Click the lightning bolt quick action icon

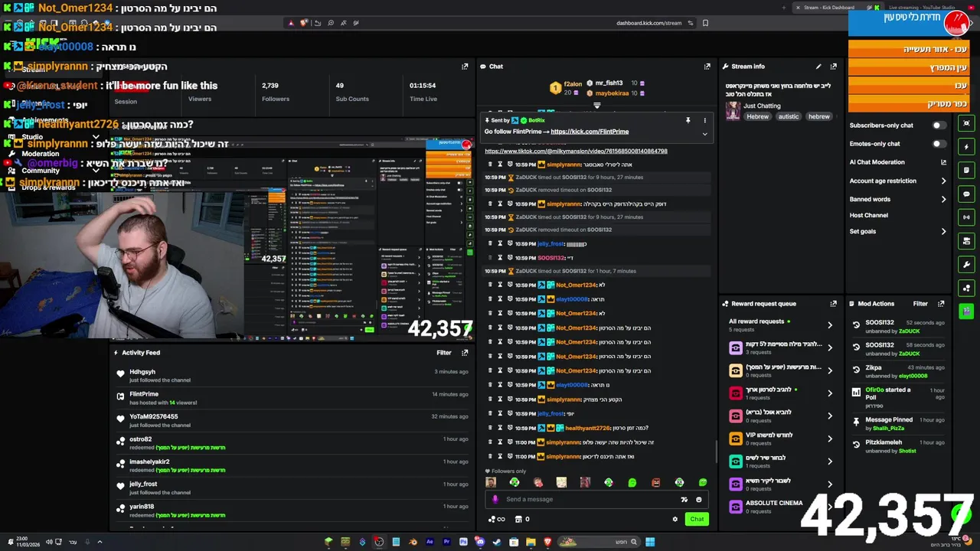(966, 146)
